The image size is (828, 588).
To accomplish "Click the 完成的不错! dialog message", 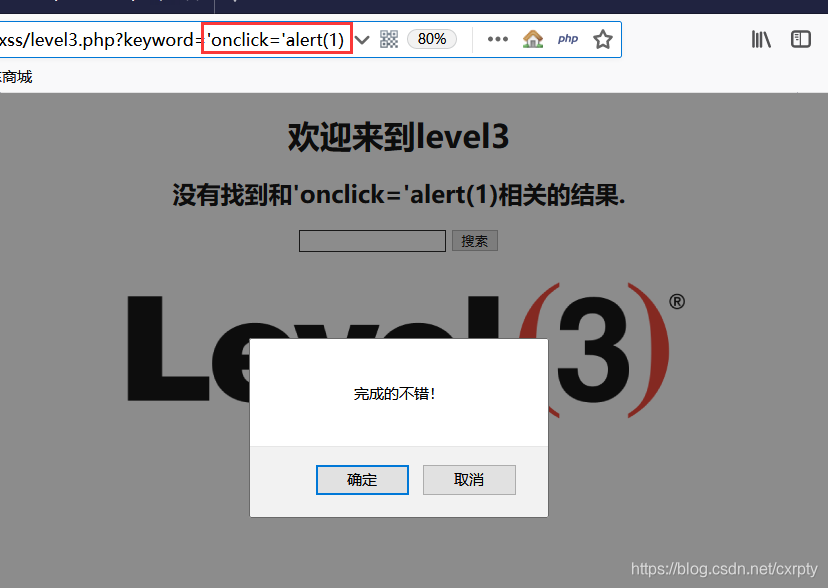I will [x=394, y=394].
